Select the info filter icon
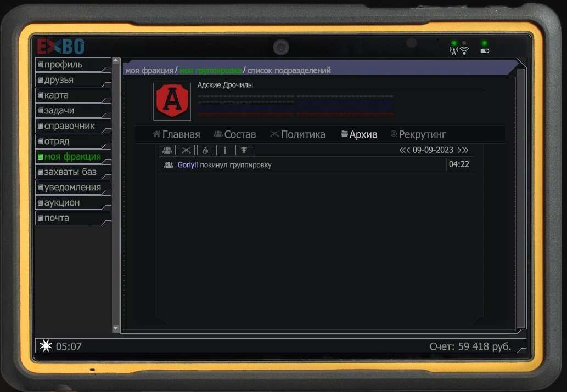Screen dimensions: 567x392 click(205, 150)
